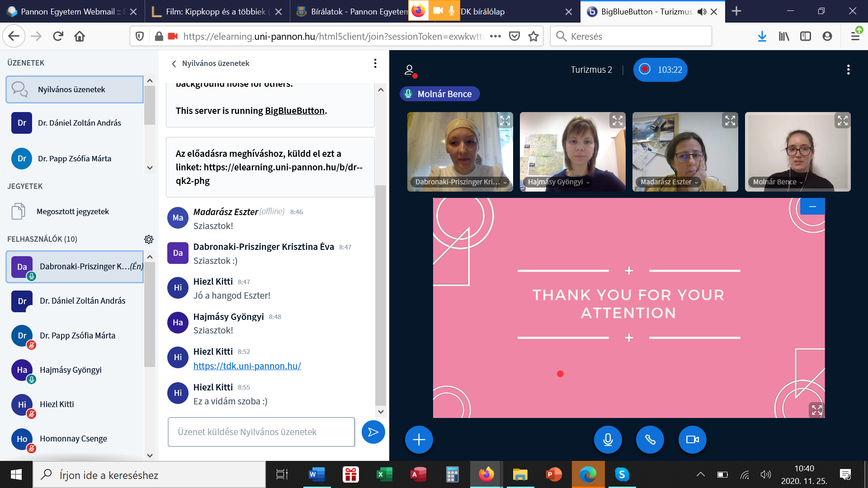868x488 pixels.
Task: Leave audio with the phone button
Action: 650,440
